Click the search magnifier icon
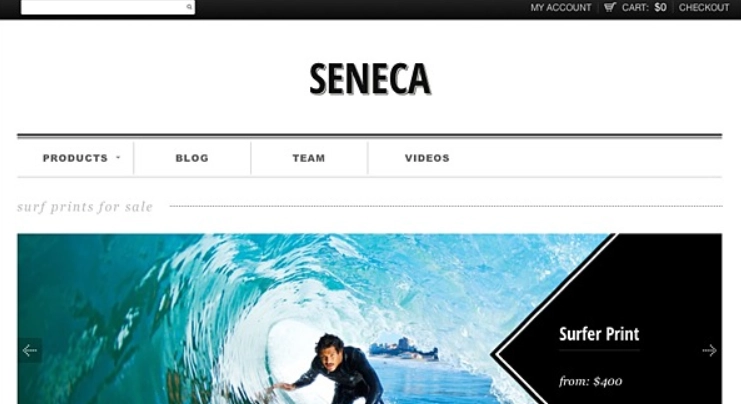 (189, 7)
